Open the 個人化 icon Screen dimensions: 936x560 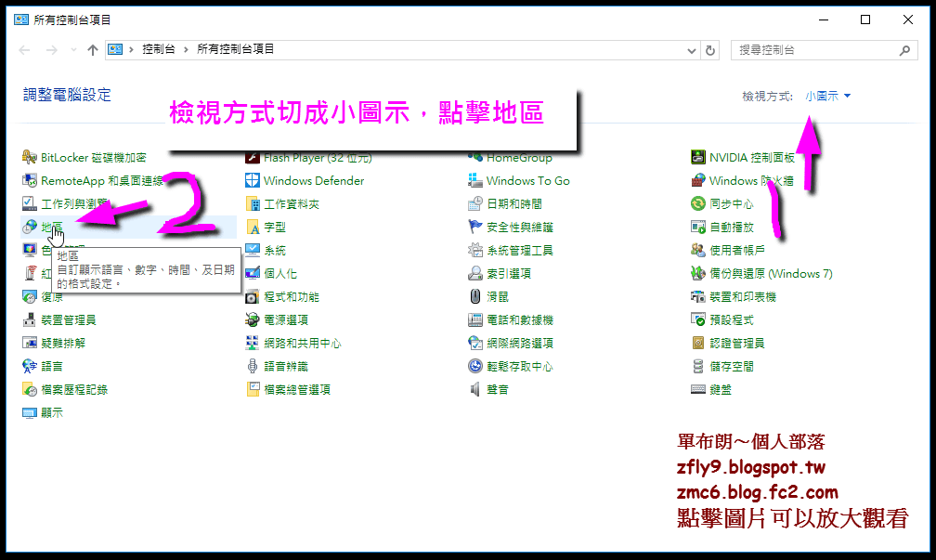coord(253,273)
